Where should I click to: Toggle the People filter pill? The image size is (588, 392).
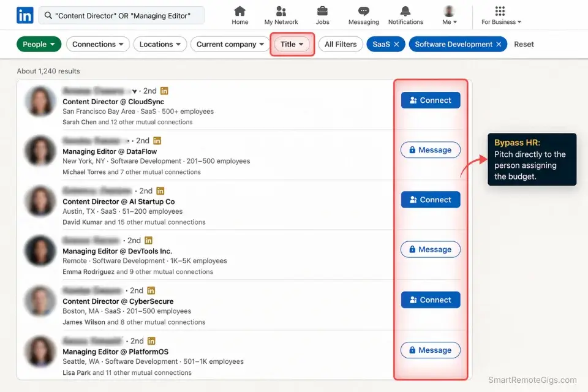39,43
